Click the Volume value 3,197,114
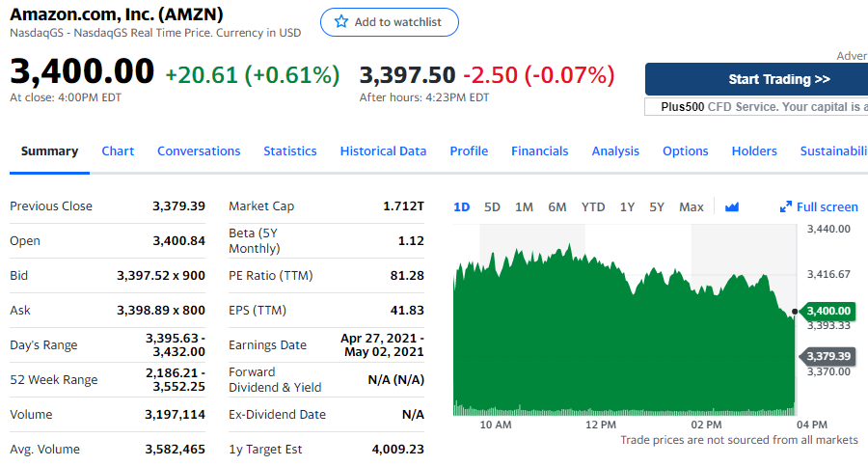This screenshot has height=466, width=868. pos(175,415)
